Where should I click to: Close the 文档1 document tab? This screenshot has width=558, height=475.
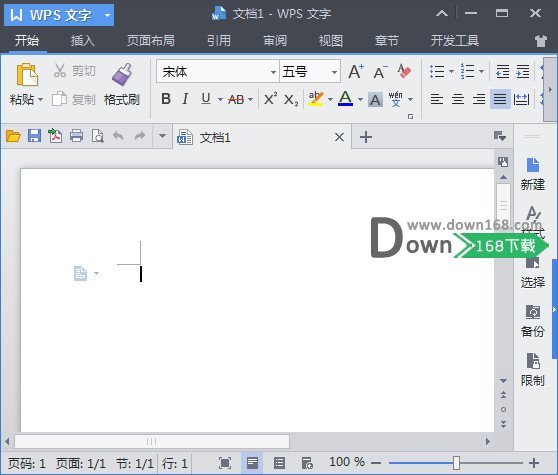tap(339, 137)
